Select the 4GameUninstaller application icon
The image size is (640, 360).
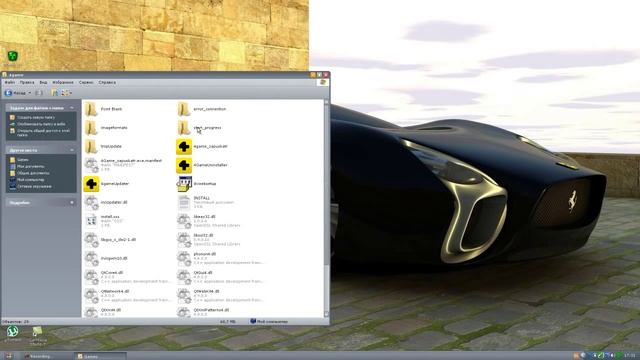tap(184, 165)
